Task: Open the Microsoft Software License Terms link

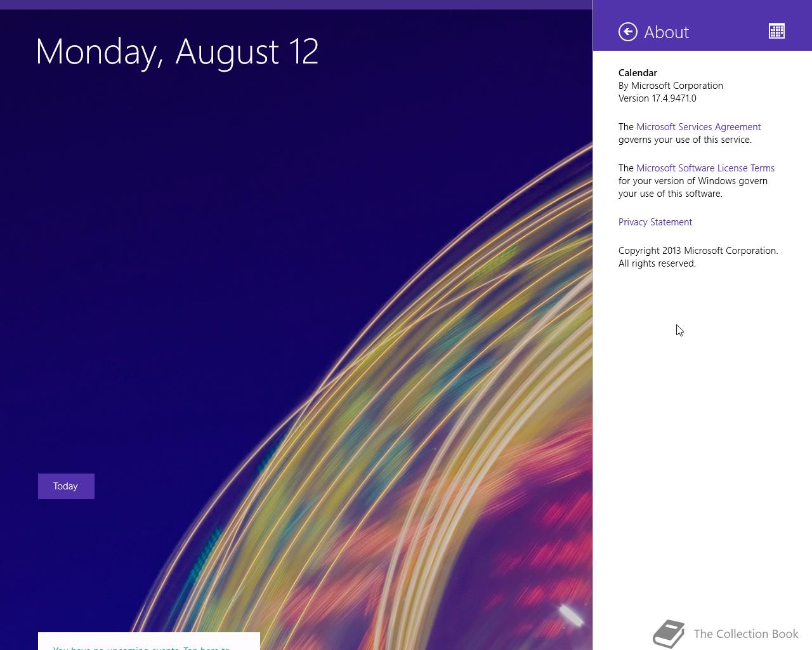Action: click(x=705, y=168)
